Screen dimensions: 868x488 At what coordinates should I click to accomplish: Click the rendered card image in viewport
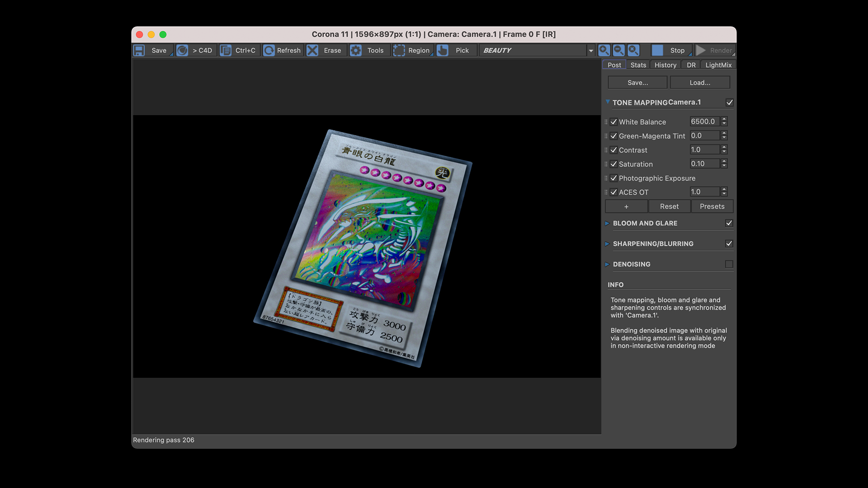tap(363, 248)
